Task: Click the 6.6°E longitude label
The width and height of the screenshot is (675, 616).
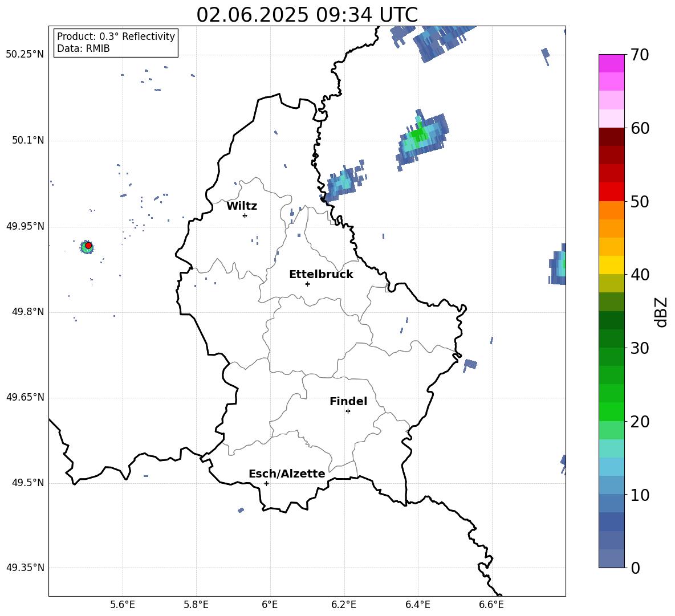Action: (x=491, y=605)
